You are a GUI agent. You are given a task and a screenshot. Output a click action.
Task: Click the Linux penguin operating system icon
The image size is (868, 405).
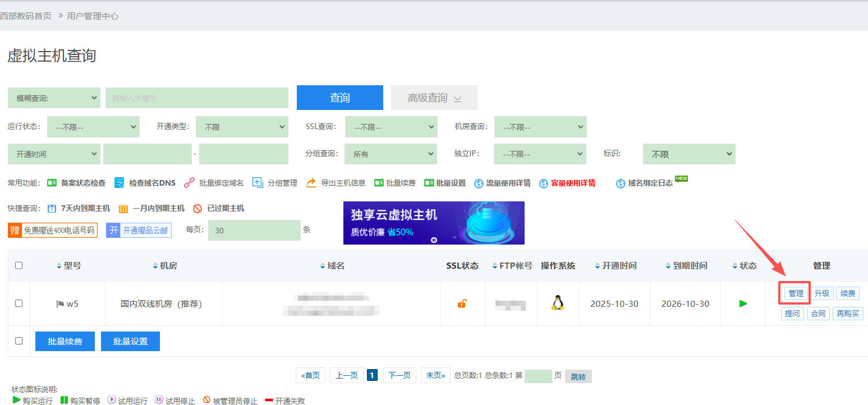click(x=557, y=303)
